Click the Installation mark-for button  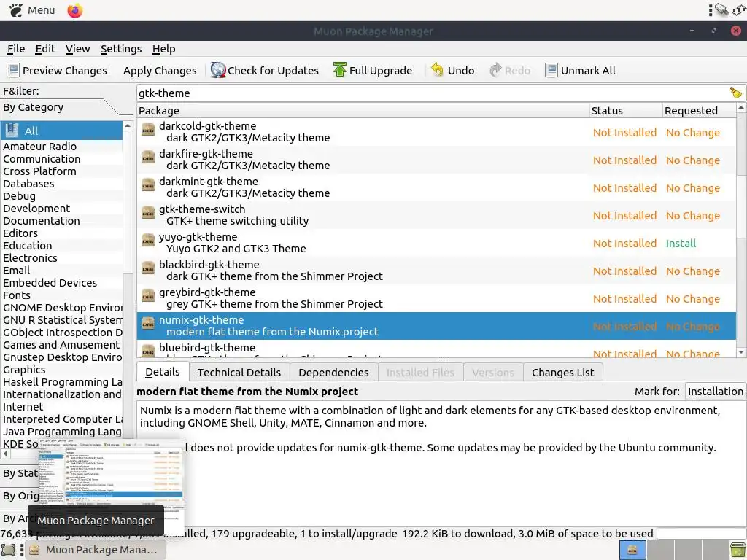coord(715,392)
